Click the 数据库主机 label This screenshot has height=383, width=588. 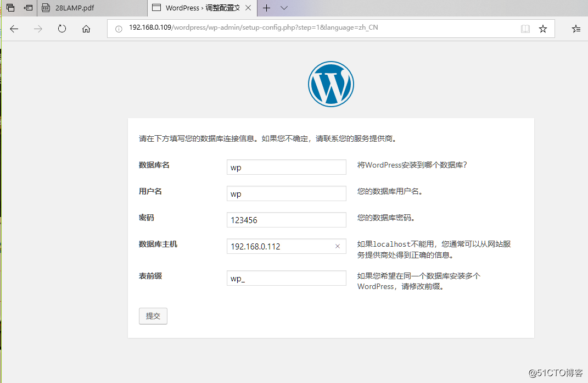tap(158, 244)
